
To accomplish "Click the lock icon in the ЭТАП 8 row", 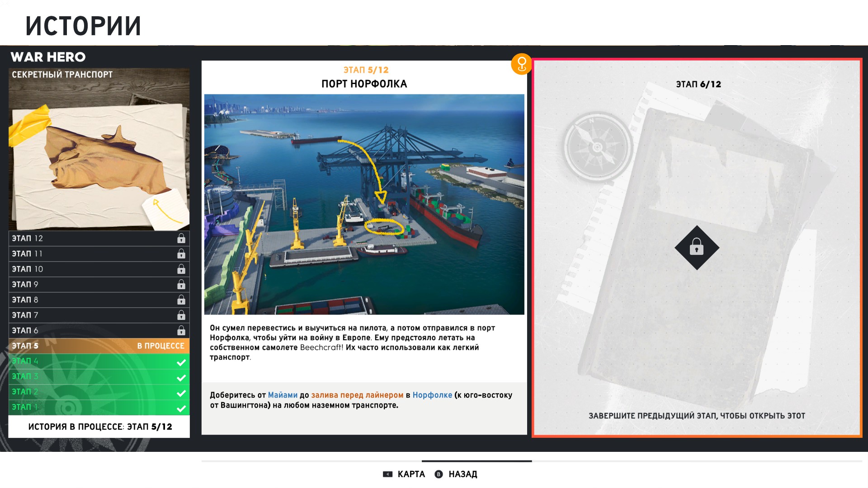I will (x=181, y=300).
